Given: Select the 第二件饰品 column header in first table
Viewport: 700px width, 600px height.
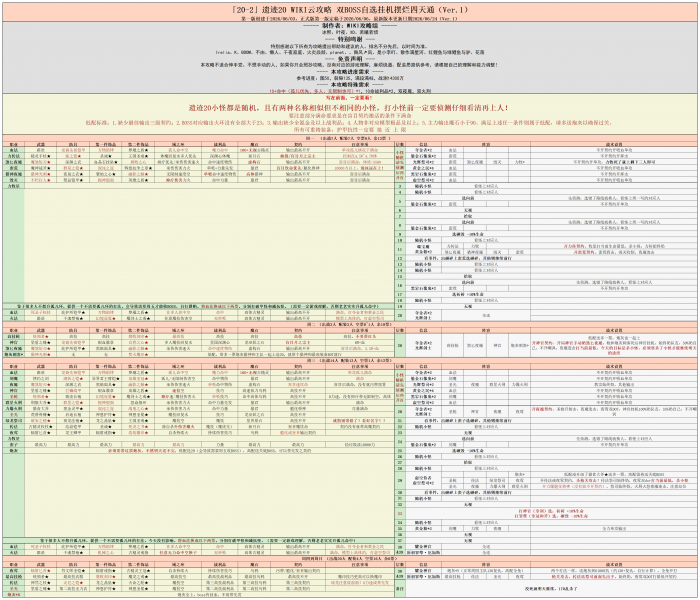Looking at the screenshot, I should point(138,144).
